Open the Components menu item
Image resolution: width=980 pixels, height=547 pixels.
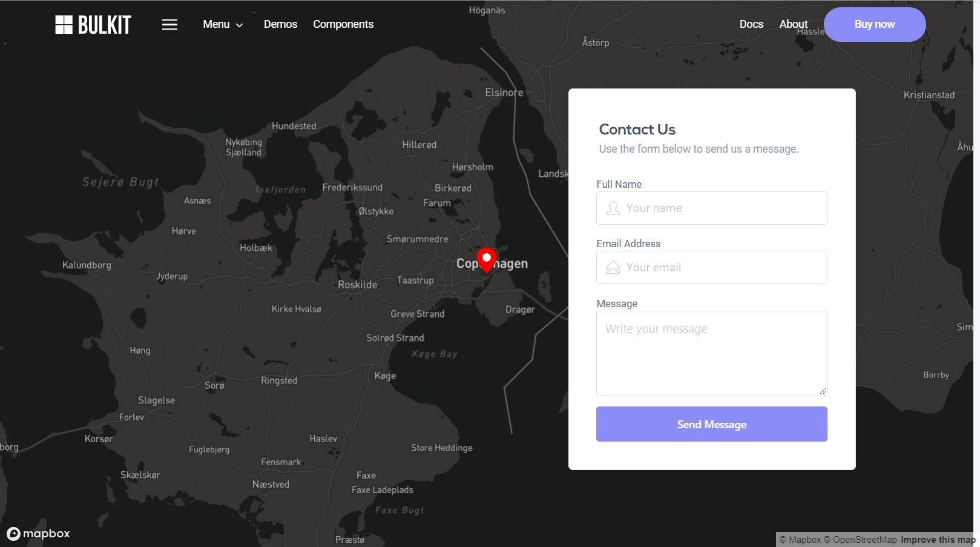point(343,25)
